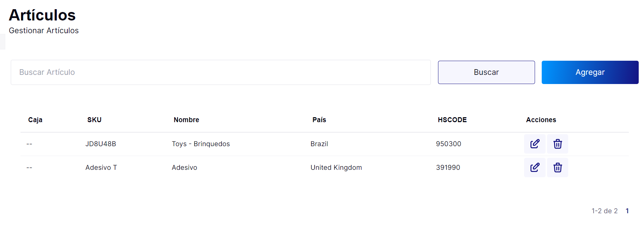Edit the Adesivo article row
The height and width of the screenshot is (233, 644).
[535, 168]
